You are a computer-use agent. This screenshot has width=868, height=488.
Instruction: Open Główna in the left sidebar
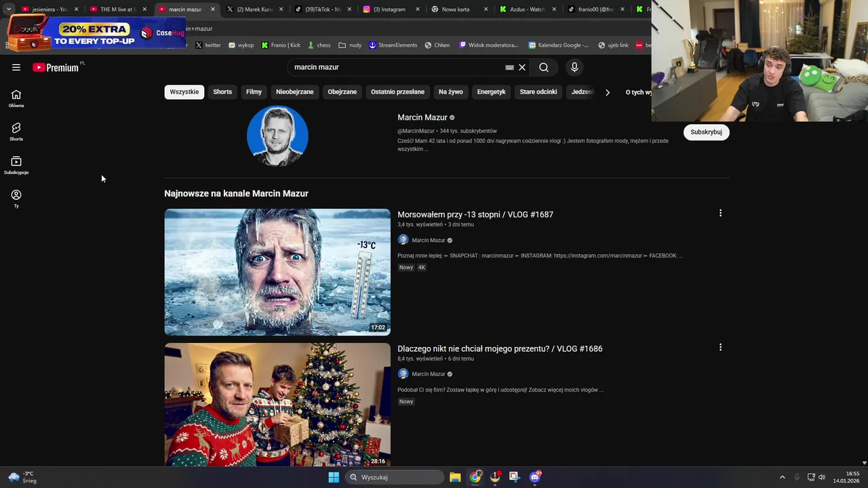point(16,98)
